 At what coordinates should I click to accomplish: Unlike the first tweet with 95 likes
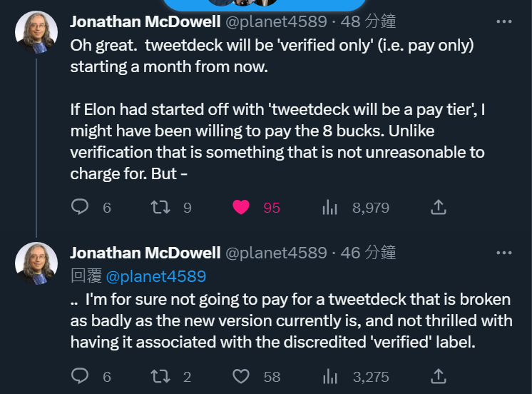(241, 207)
